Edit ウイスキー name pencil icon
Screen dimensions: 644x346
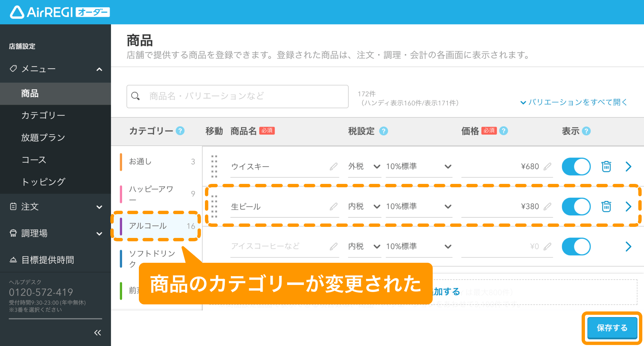point(333,166)
